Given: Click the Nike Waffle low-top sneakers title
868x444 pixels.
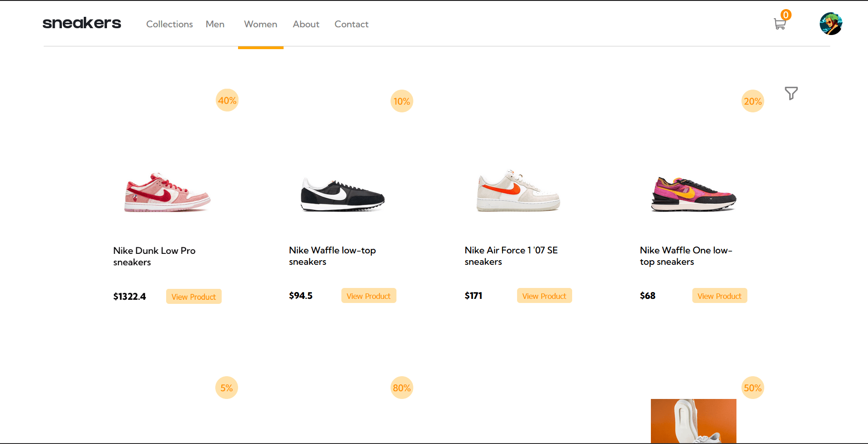Looking at the screenshot, I should [x=332, y=256].
